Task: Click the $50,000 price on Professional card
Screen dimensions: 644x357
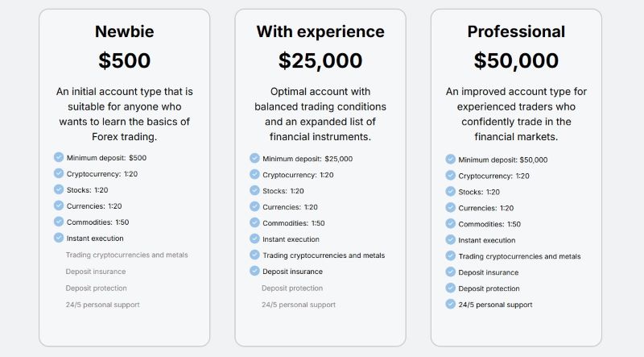Action: [516, 60]
